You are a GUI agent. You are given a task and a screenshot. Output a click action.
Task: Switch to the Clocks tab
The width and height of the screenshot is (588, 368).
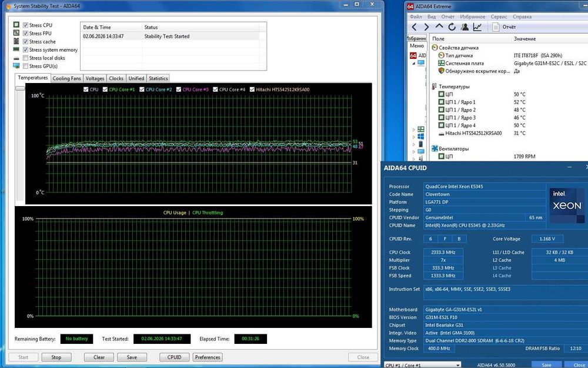[x=116, y=78]
